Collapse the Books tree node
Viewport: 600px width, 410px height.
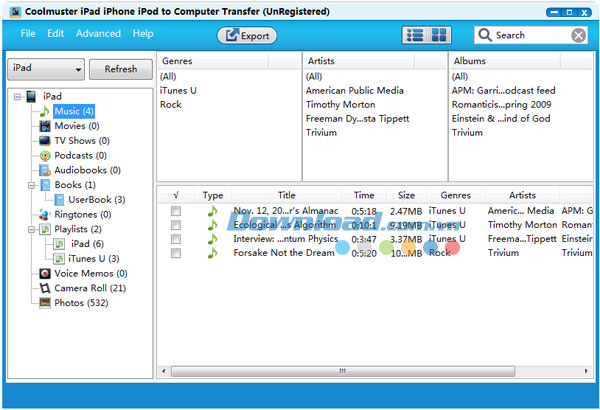pyautogui.click(x=32, y=185)
